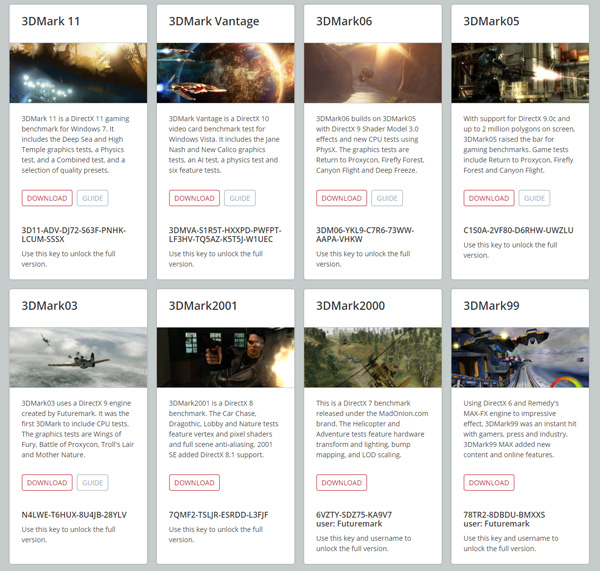Viewport: 600px width, 571px height.
Task: Click the key C1S0A-2VF80-D6RHW-UWZLU
Action: tap(518, 230)
